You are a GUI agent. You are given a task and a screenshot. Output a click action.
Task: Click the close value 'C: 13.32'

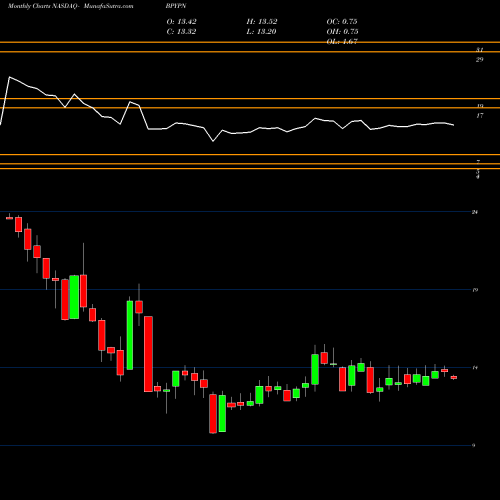pos(181,32)
